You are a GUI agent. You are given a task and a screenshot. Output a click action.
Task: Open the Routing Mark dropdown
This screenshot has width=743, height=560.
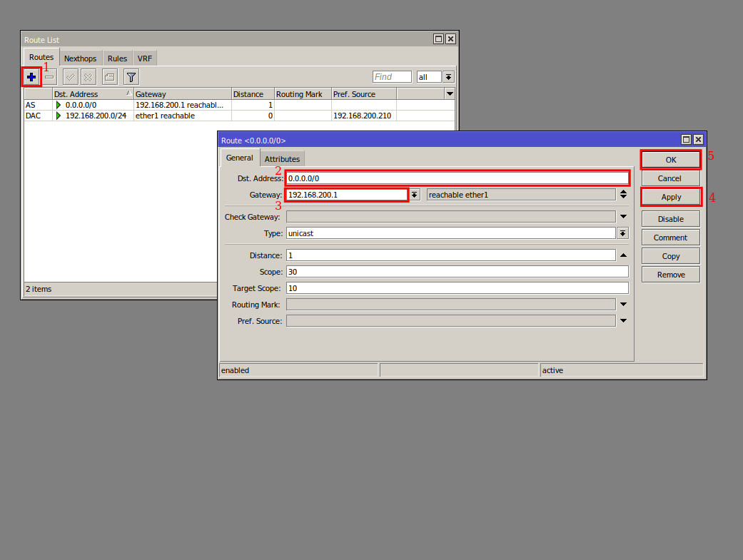[623, 304]
